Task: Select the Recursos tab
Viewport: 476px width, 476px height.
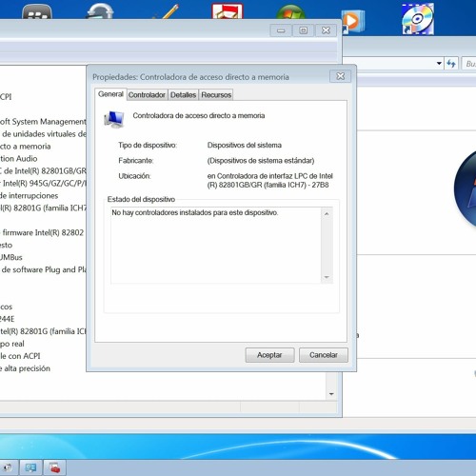Action: [x=216, y=95]
